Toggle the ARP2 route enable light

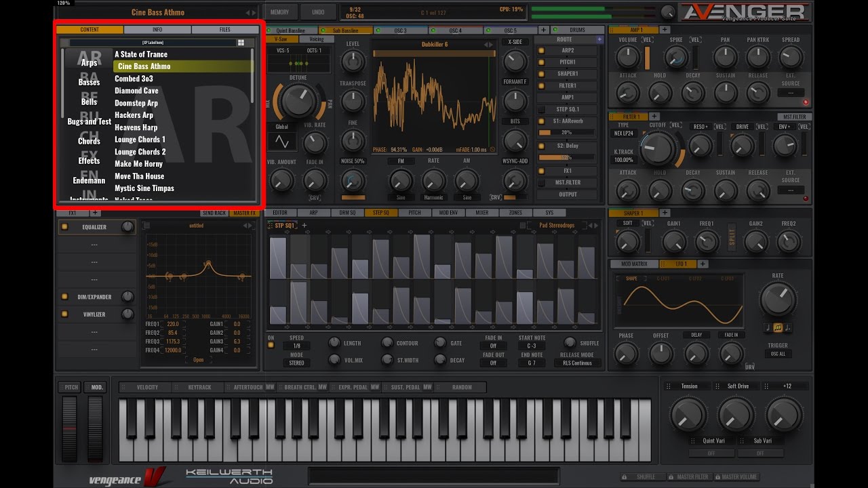click(x=540, y=50)
